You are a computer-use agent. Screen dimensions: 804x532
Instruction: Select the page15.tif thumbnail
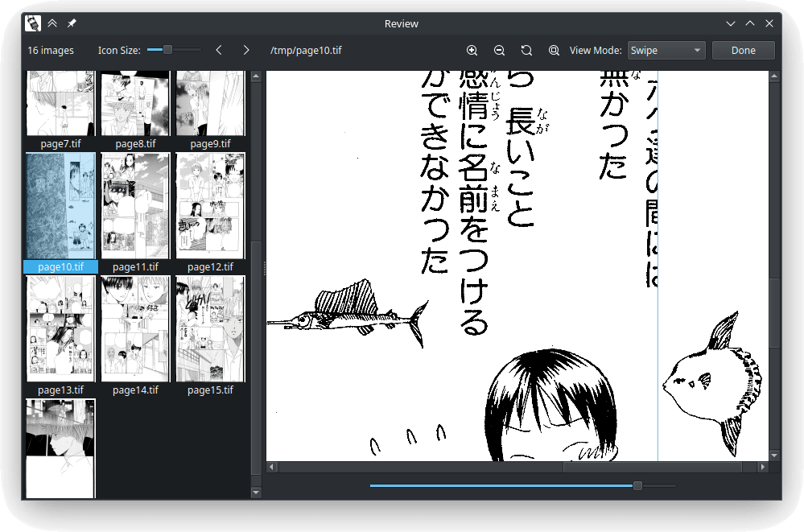pyautogui.click(x=210, y=329)
